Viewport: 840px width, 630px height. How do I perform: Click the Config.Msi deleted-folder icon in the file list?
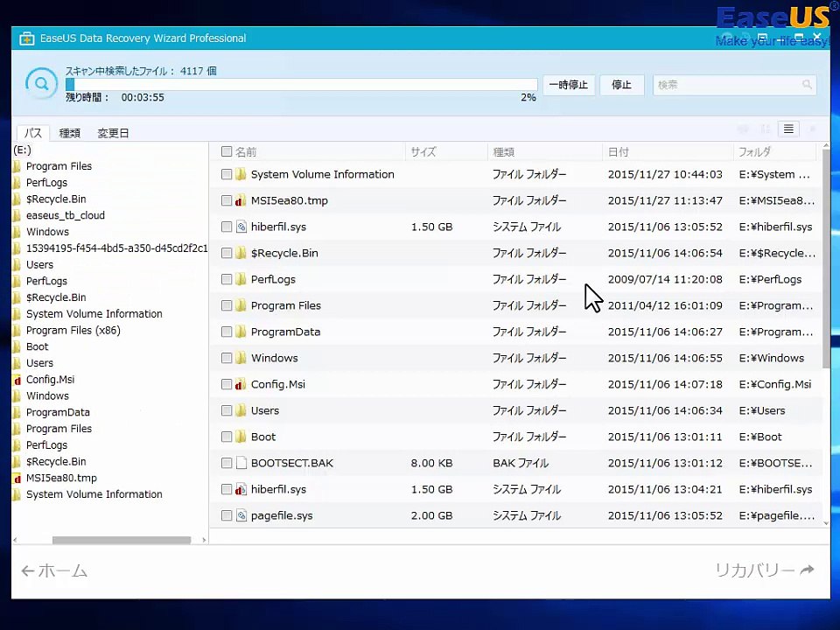pyautogui.click(x=241, y=384)
